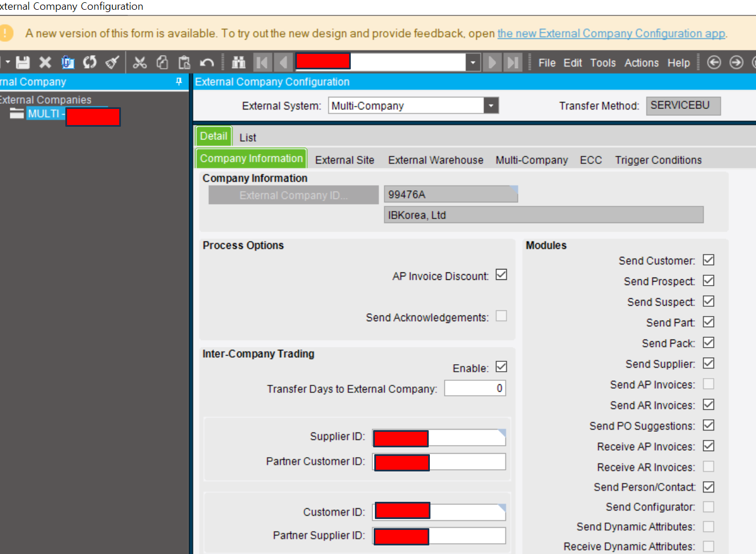The height and width of the screenshot is (554, 756).
Task: Click the Transfer Days to External Company field
Action: (x=475, y=388)
